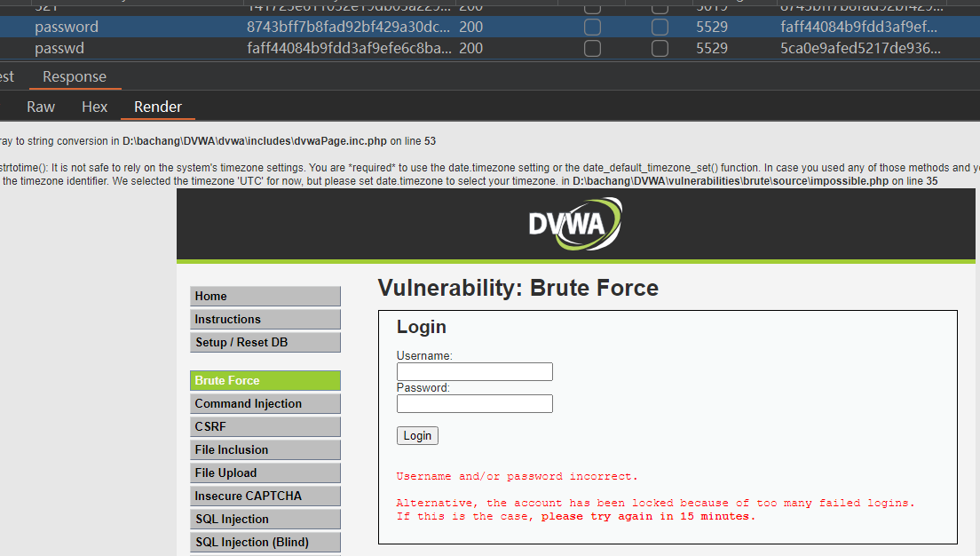The width and height of the screenshot is (980, 556).
Task: Switch to the Response tab
Action: (75, 76)
